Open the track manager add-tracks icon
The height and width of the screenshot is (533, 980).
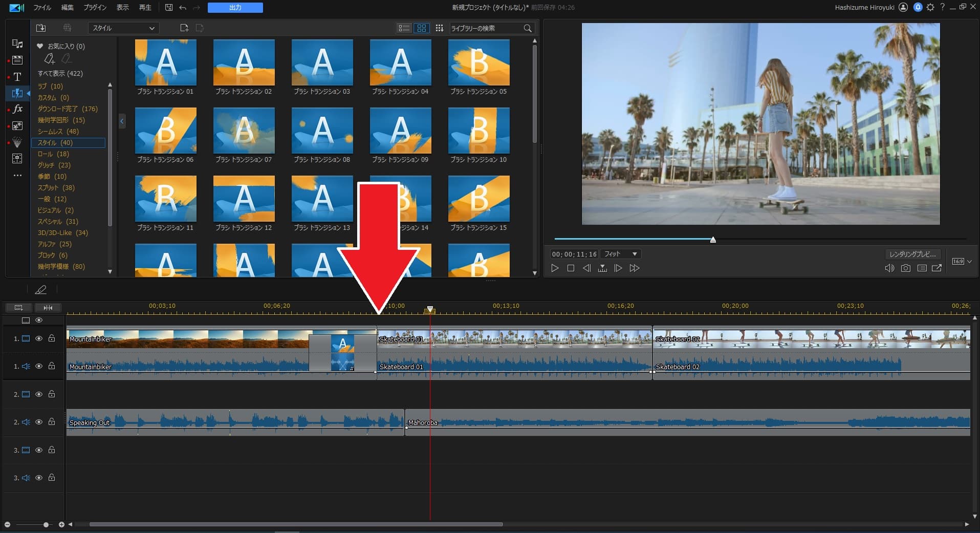pyautogui.click(x=18, y=308)
